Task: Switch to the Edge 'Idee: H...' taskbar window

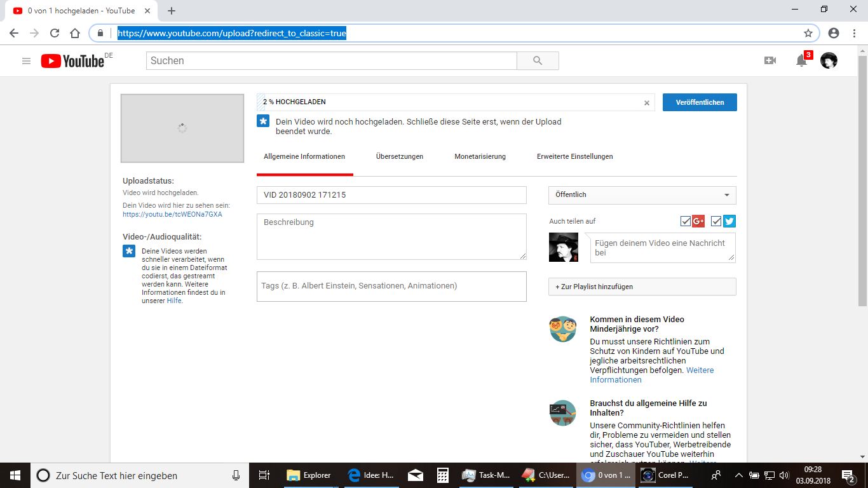Action: 371,475
